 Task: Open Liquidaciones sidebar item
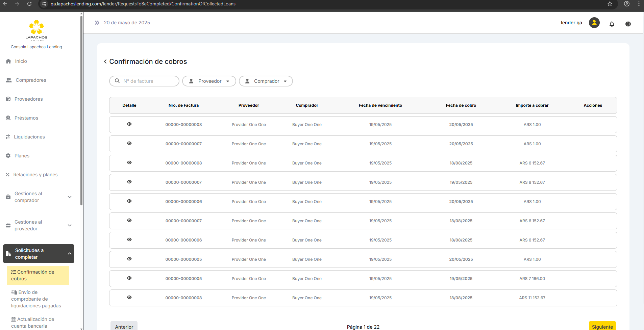point(29,137)
